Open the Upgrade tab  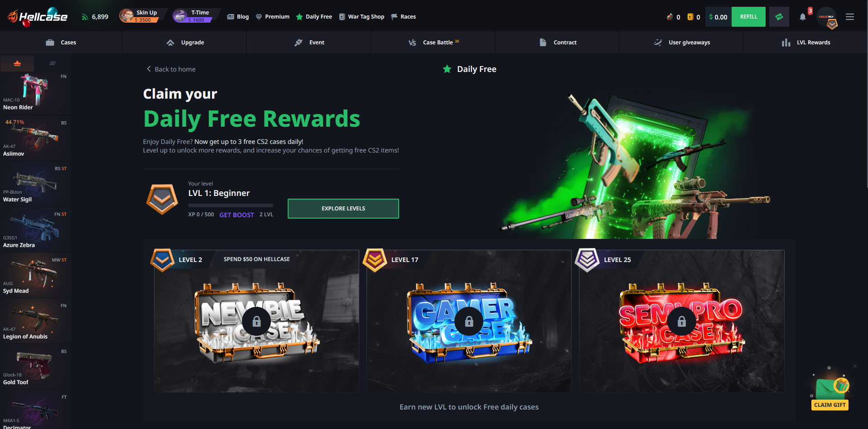(185, 43)
